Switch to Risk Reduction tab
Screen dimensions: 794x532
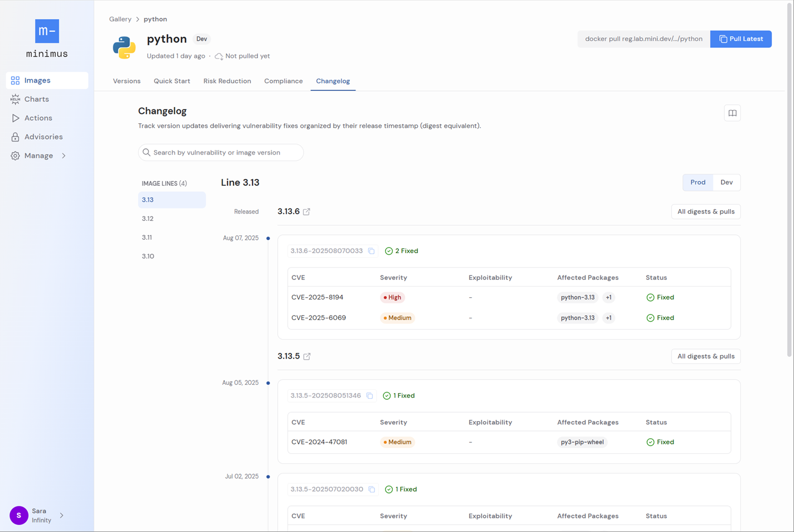[x=227, y=81]
